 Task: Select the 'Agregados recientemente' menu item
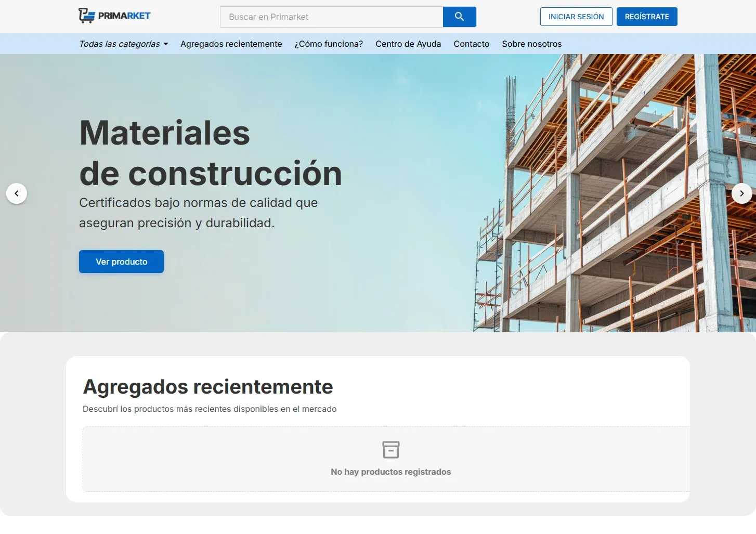click(x=231, y=44)
